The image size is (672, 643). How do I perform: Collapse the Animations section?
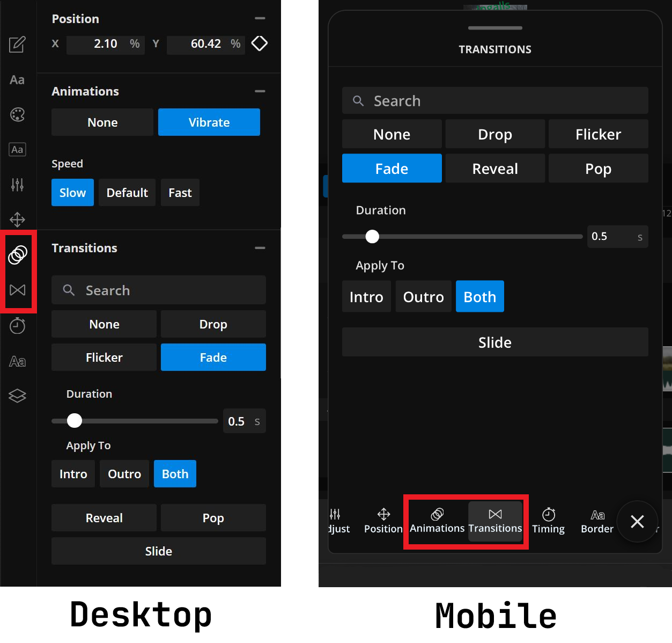click(260, 91)
